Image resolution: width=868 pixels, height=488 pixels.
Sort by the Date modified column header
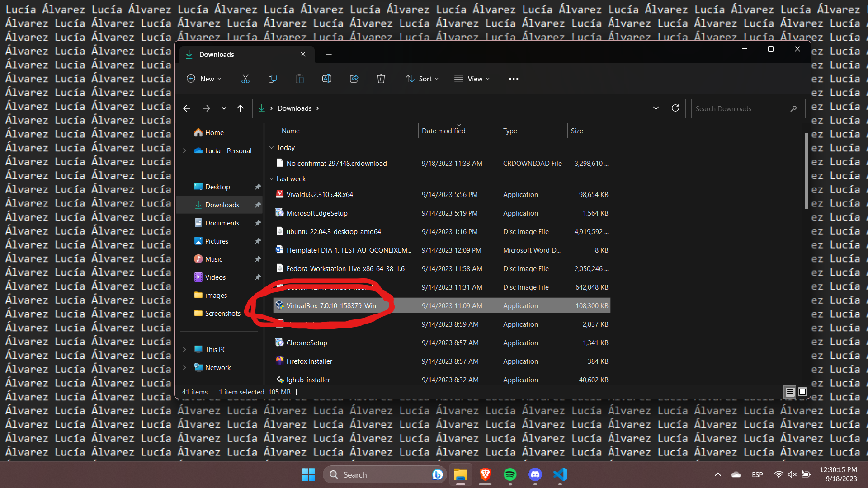pyautogui.click(x=443, y=131)
